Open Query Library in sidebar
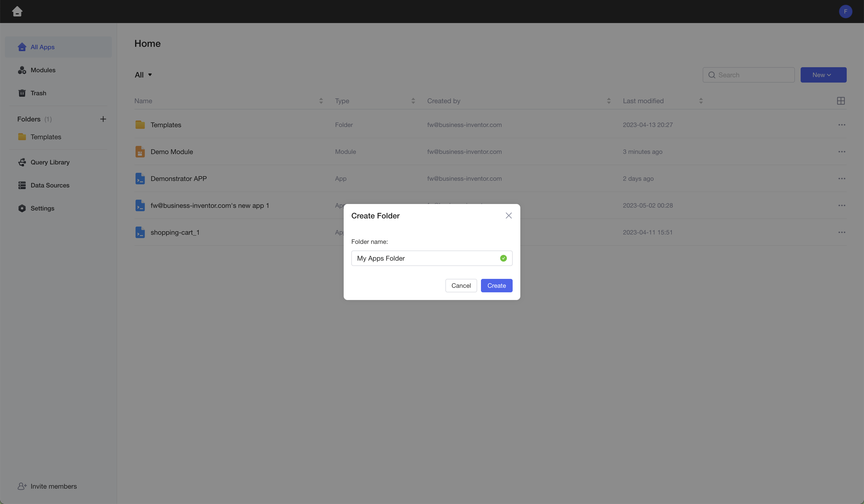 point(50,162)
